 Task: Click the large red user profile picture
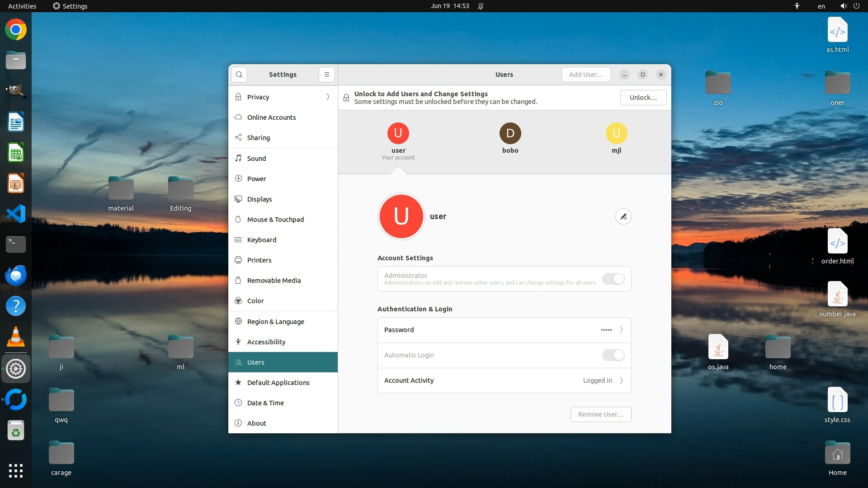point(401,216)
